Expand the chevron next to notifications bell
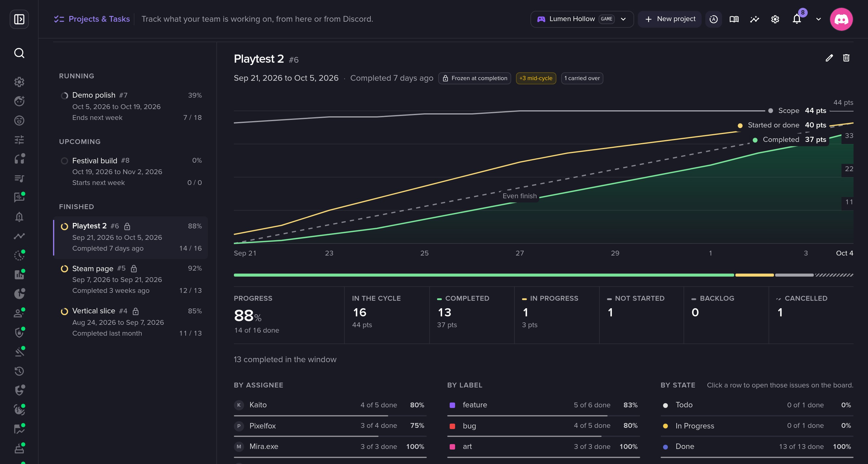This screenshot has width=868, height=464. tap(818, 19)
